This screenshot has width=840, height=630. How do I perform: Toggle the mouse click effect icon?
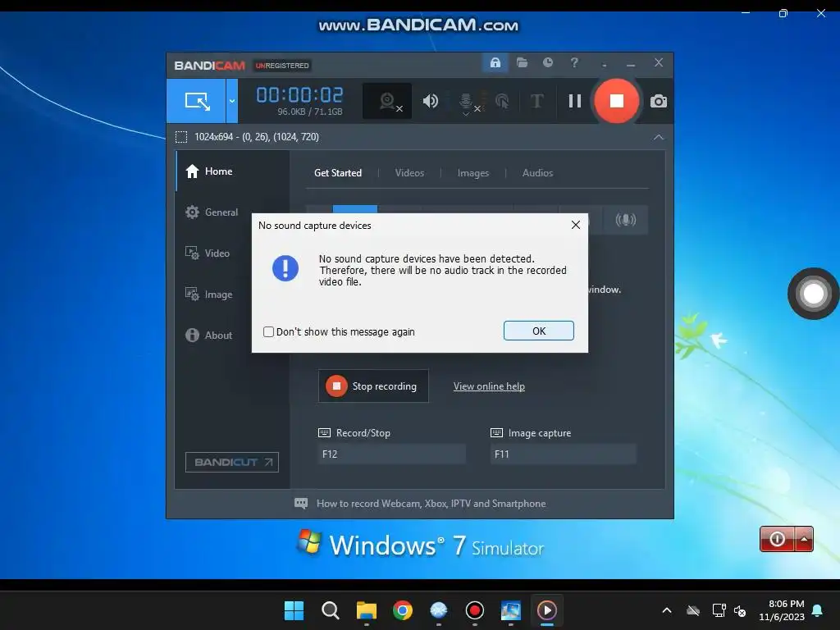coord(502,101)
